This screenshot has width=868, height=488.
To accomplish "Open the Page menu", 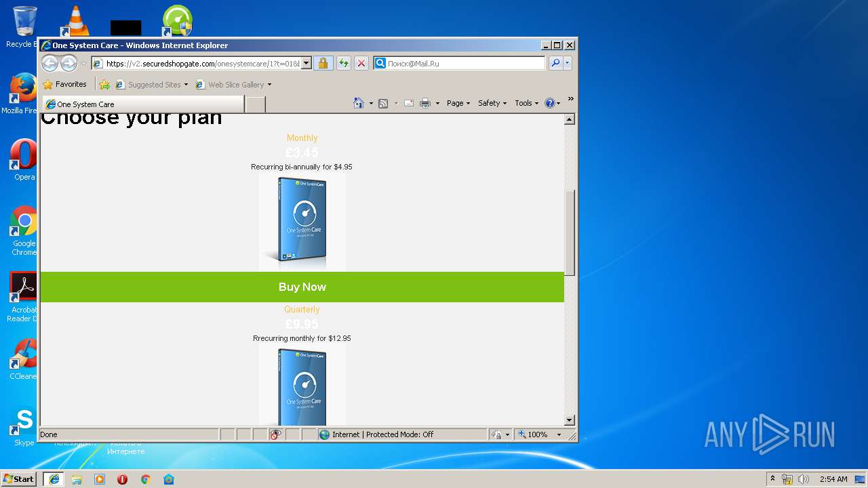I will (458, 103).
